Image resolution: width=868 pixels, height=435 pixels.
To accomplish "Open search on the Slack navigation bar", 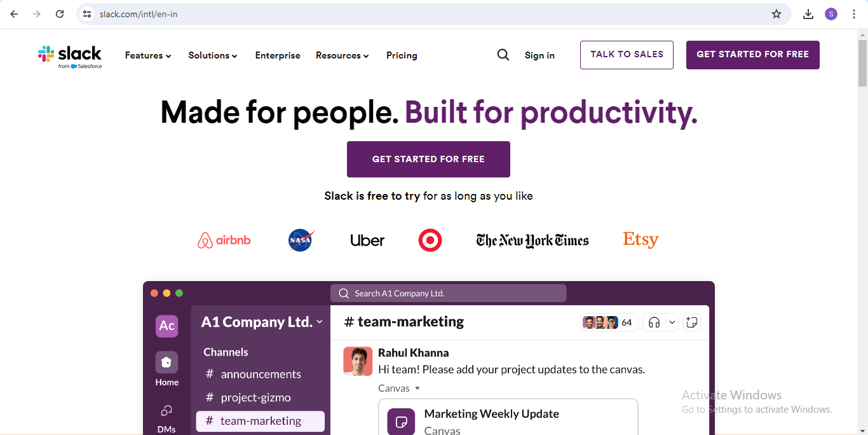I will (x=503, y=55).
